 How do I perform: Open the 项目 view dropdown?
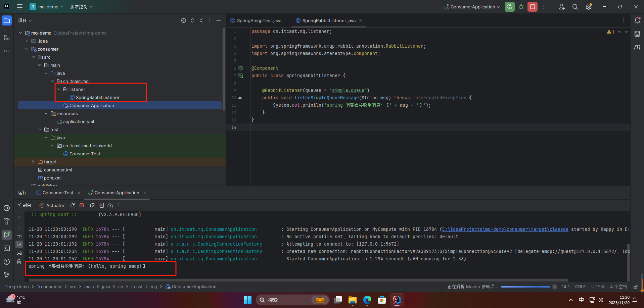(x=25, y=20)
